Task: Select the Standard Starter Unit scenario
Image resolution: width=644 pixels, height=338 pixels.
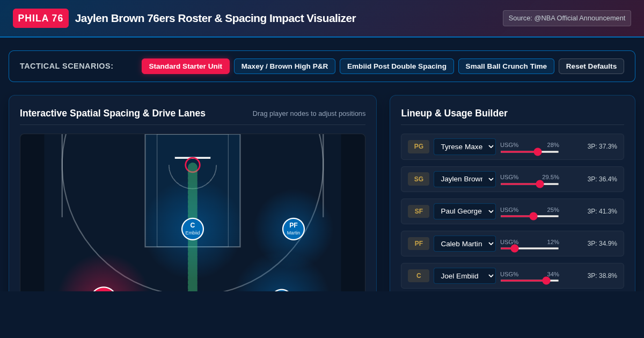Action: point(186,66)
